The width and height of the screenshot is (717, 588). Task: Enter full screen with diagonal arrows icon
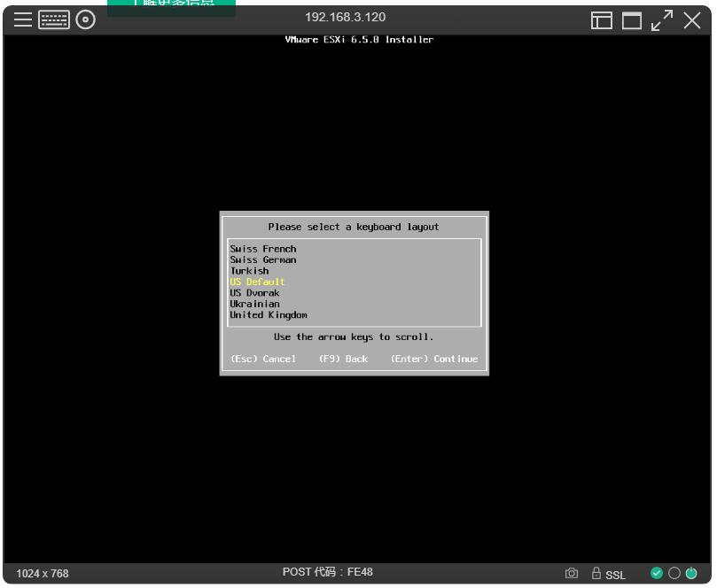point(662,20)
